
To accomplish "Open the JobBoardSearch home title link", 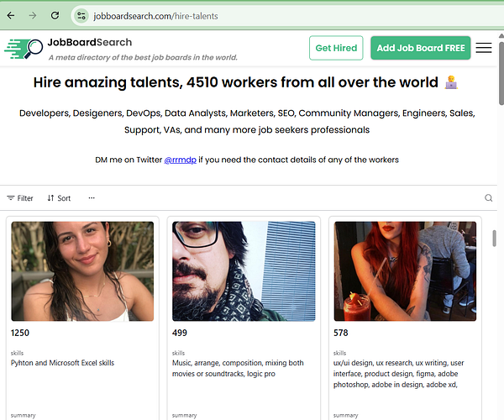I will point(90,42).
